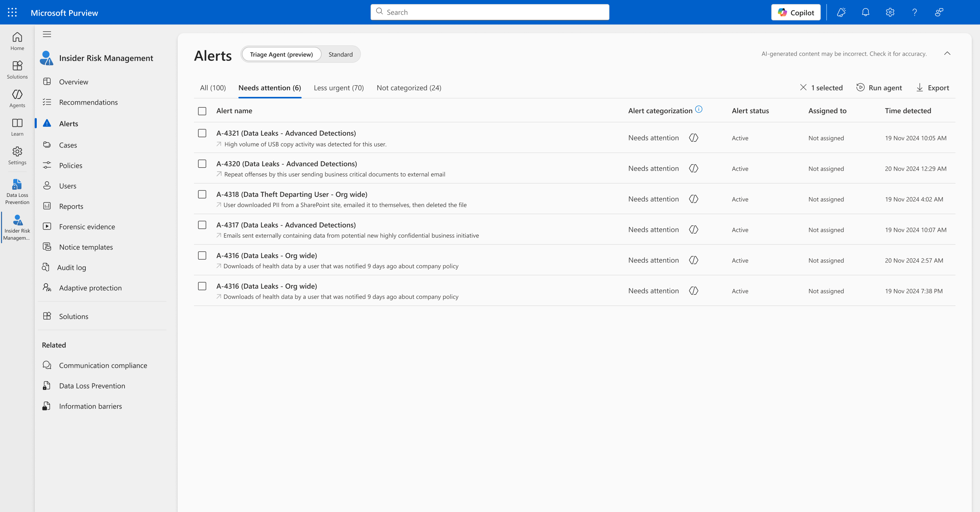Sort by the Time detected column header
This screenshot has height=512, width=980.
click(908, 110)
